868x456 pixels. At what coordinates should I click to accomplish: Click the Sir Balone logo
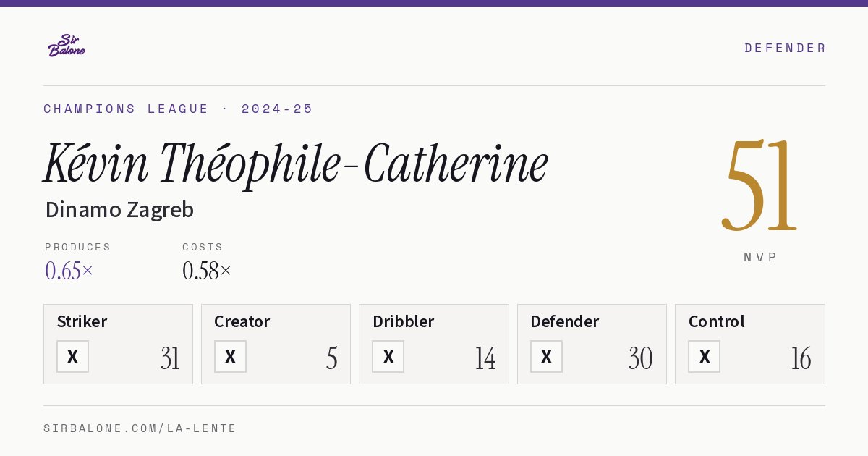coord(67,46)
